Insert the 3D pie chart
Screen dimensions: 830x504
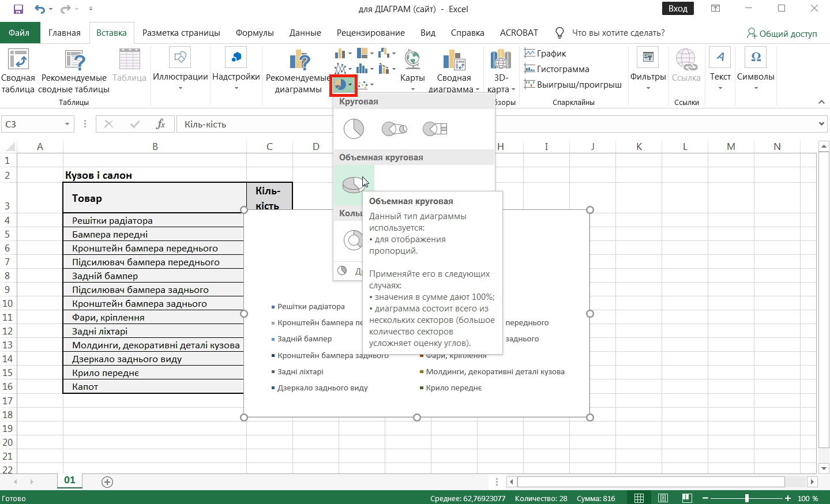click(353, 185)
